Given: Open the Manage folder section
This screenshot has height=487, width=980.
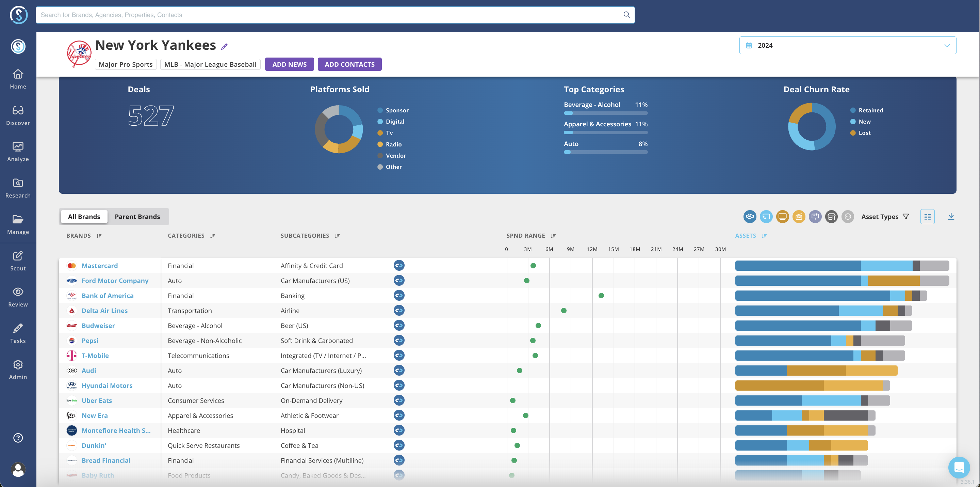Looking at the screenshot, I should click(18, 224).
